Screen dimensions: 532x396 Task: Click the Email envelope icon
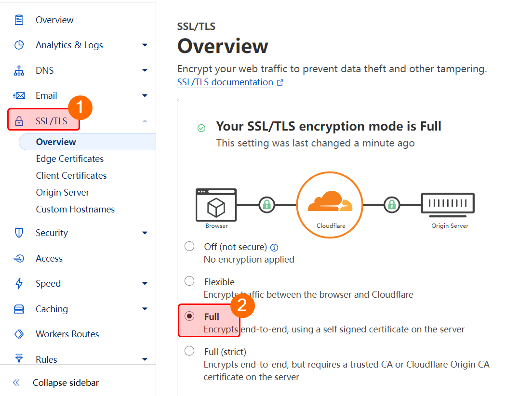[x=19, y=96]
